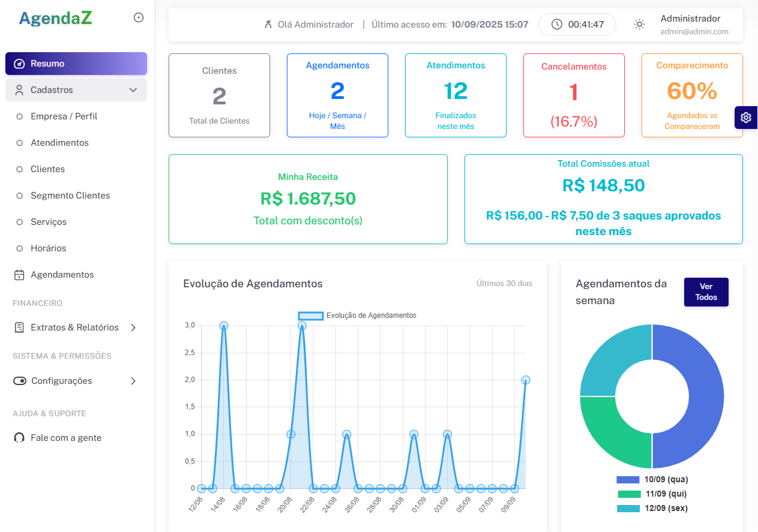Expand the Extratos & Relatórios submenu arrow
This screenshot has width=758, height=532.
133,327
